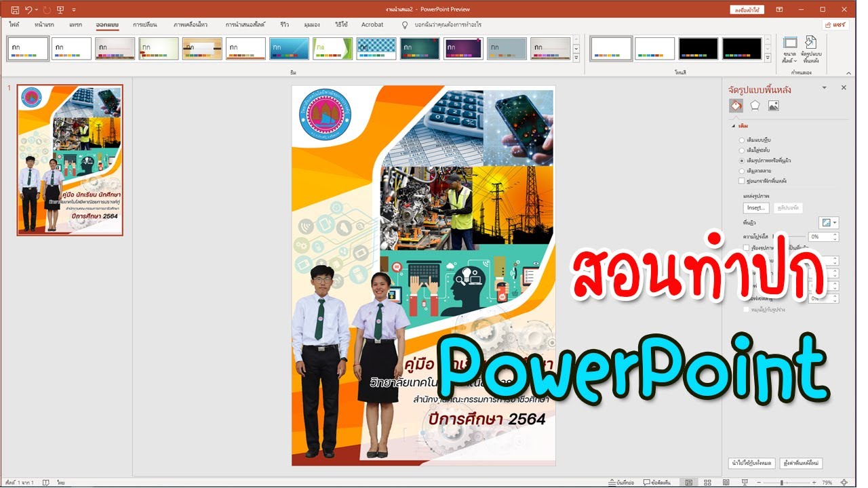Click the Save icon in quick access toolbar
Image resolution: width=868 pixels, height=488 pixels.
15,9
